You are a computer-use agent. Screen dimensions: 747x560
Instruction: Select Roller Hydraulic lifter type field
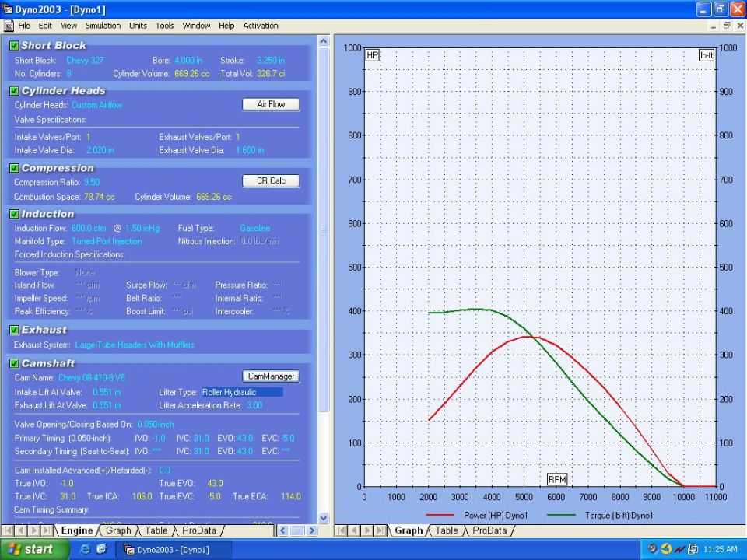tap(242, 392)
